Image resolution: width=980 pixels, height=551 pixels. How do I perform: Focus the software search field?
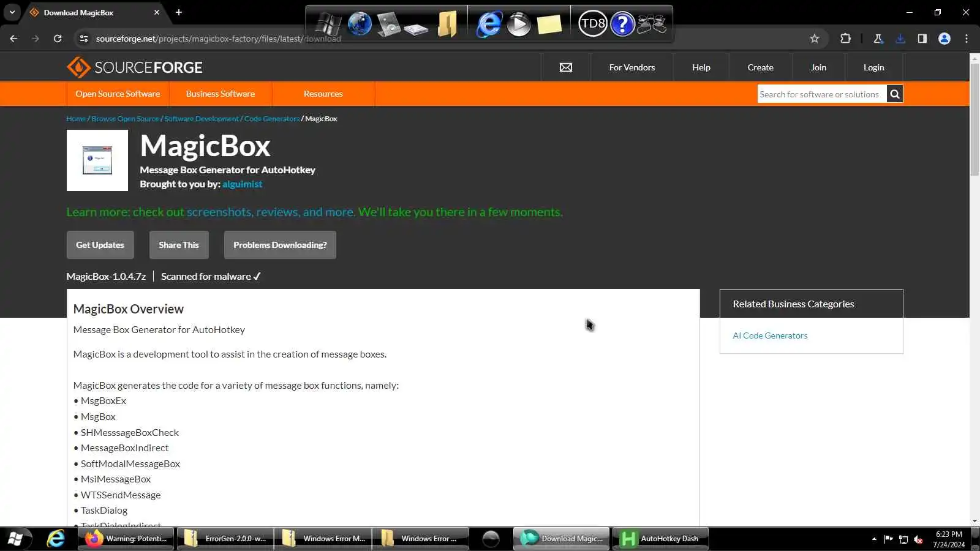click(x=822, y=94)
